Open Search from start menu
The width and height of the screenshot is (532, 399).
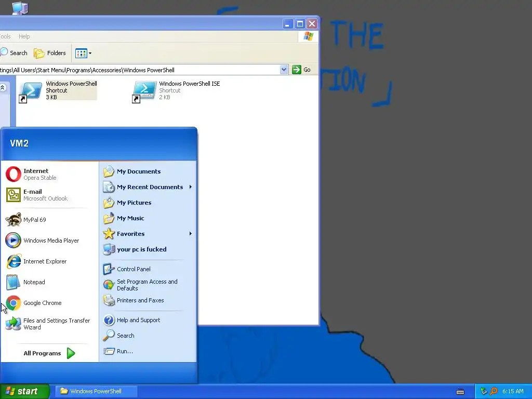[148, 336]
